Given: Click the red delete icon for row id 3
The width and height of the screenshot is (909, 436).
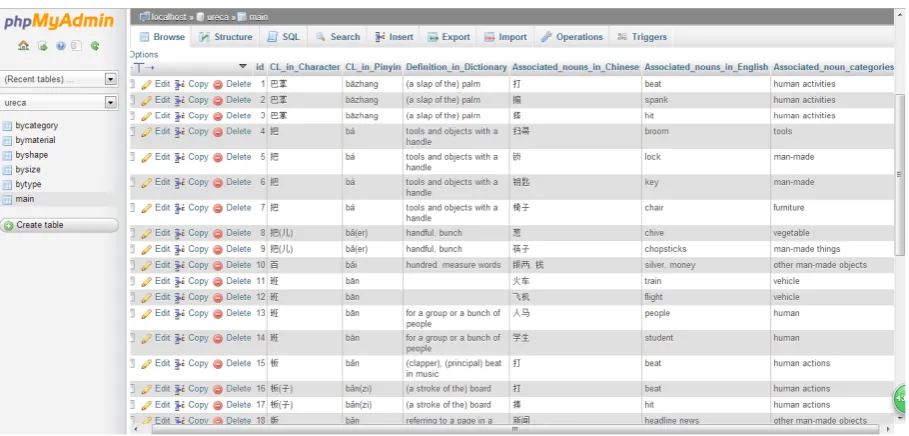Looking at the screenshot, I should (218, 116).
